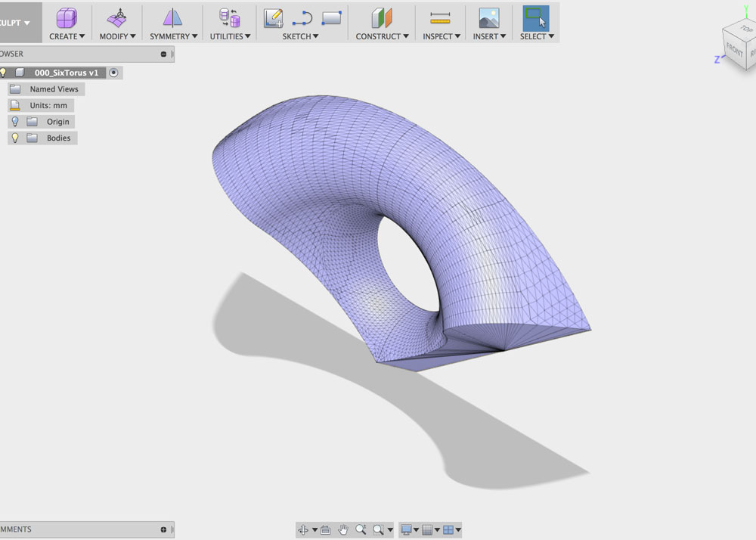Activate the Zoom magnifier tool
This screenshot has width=756, height=540.
(361, 530)
